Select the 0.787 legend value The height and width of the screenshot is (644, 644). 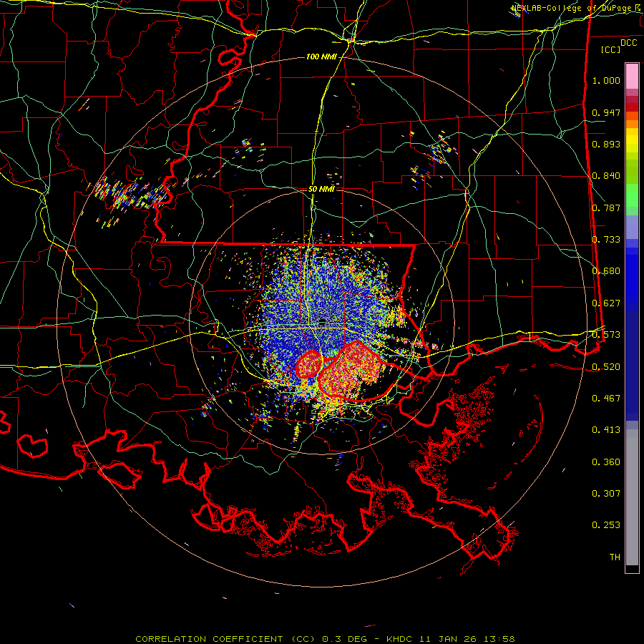coord(606,208)
